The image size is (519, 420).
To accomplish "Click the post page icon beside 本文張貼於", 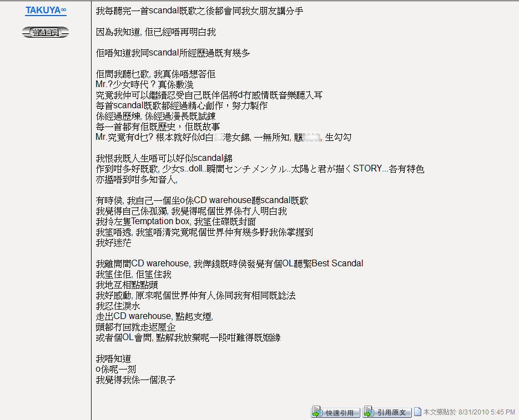I will (418, 412).
